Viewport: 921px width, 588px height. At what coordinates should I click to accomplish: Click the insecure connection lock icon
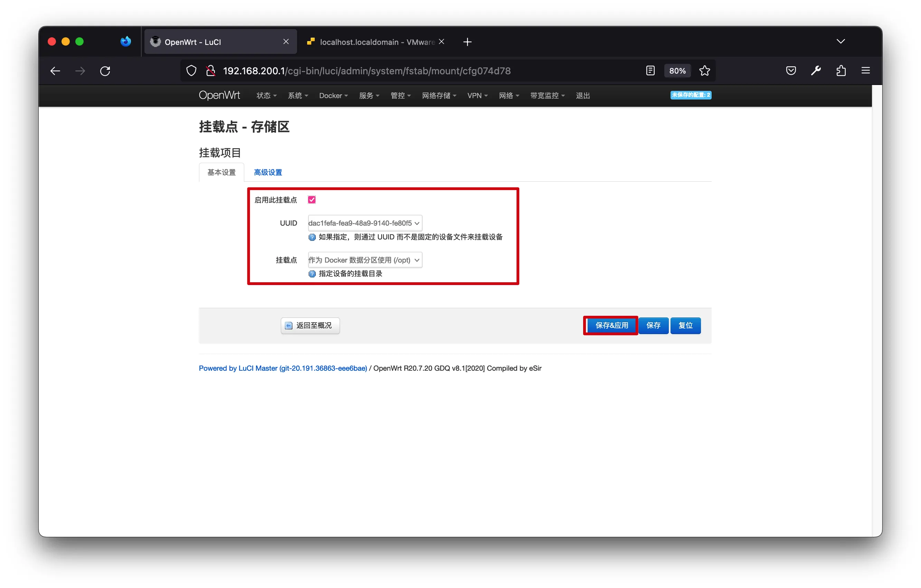210,71
